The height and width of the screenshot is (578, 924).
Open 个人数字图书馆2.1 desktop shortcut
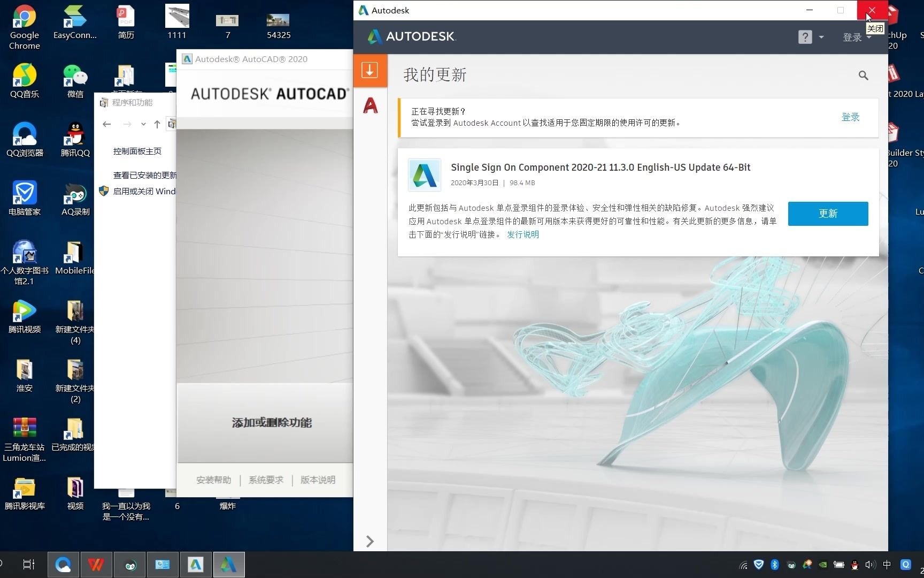tap(25, 262)
